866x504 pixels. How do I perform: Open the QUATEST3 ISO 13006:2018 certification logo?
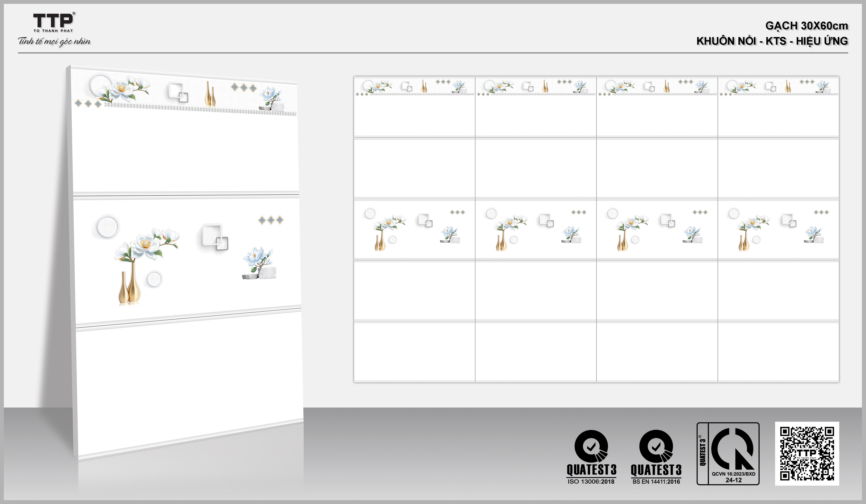tap(591, 457)
